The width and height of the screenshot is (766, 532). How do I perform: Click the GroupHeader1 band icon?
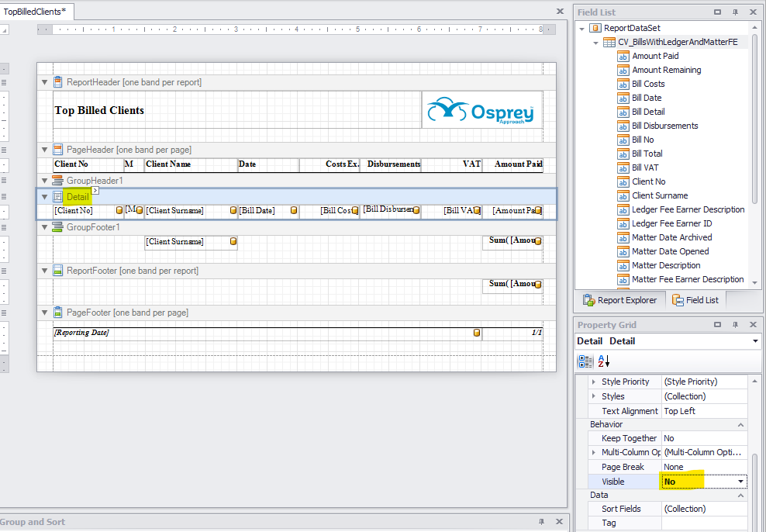click(x=57, y=181)
